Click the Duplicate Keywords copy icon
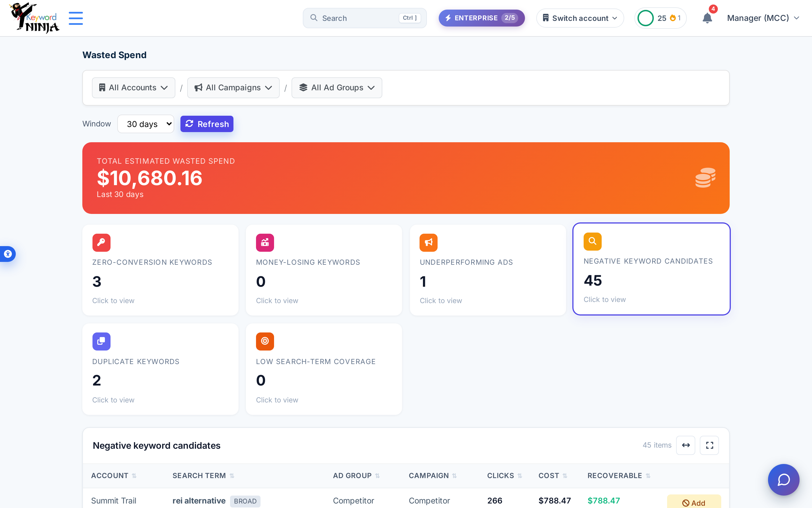Screen dimensions: 812x508 point(101,341)
